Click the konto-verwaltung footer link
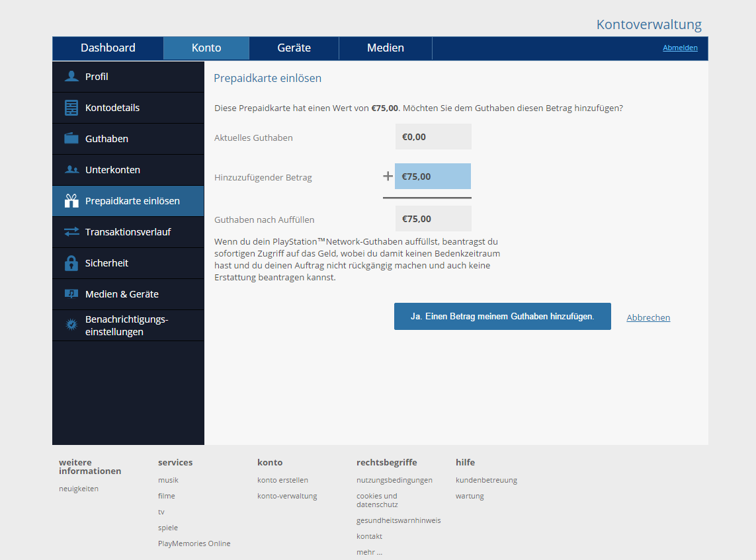This screenshot has width=756, height=560. (x=287, y=496)
